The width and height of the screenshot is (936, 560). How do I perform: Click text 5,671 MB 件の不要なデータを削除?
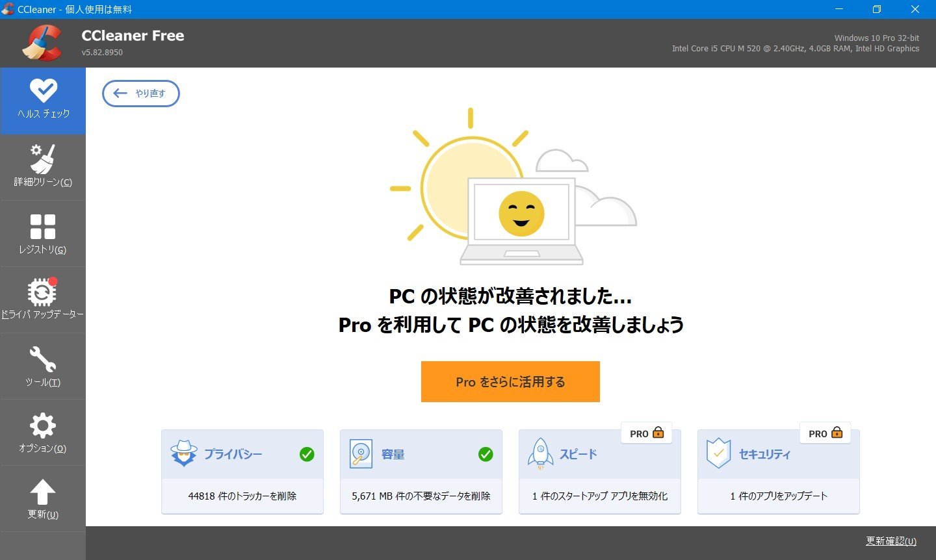(x=421, y=496)
